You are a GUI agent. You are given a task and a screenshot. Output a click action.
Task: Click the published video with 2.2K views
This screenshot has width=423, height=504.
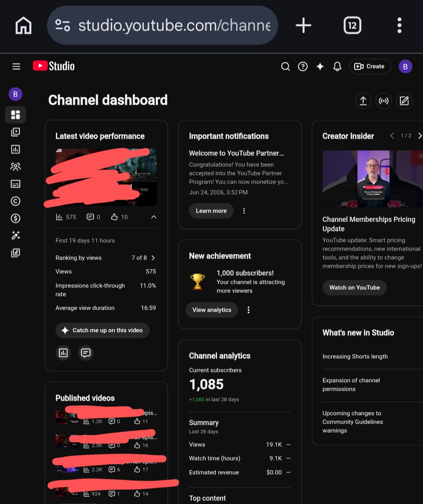(107, 466)
